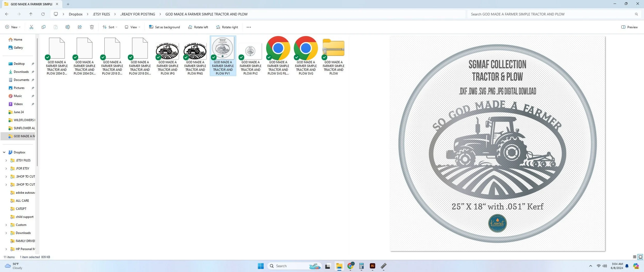Add a new tab
This screenshot has height=272, width=644.
tap(68, 4)
